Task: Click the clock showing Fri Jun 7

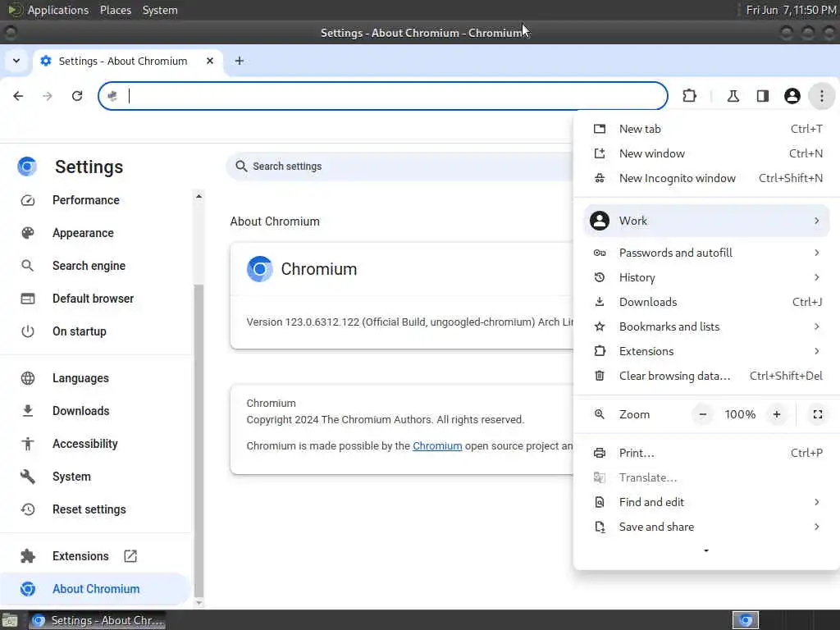Action: (x=791, y=10)
